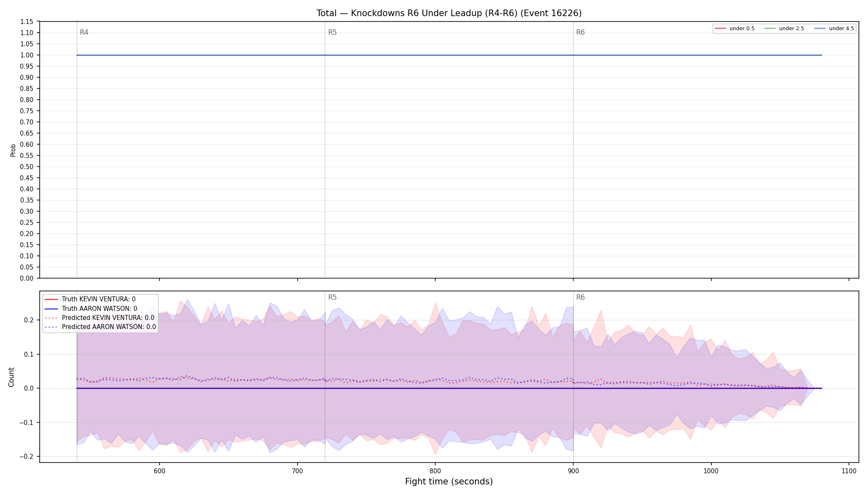This screenshot has height=496, width=868.
Task: Click the red line swatch beside 'under 0.5'
Action: tap(720, 29)
